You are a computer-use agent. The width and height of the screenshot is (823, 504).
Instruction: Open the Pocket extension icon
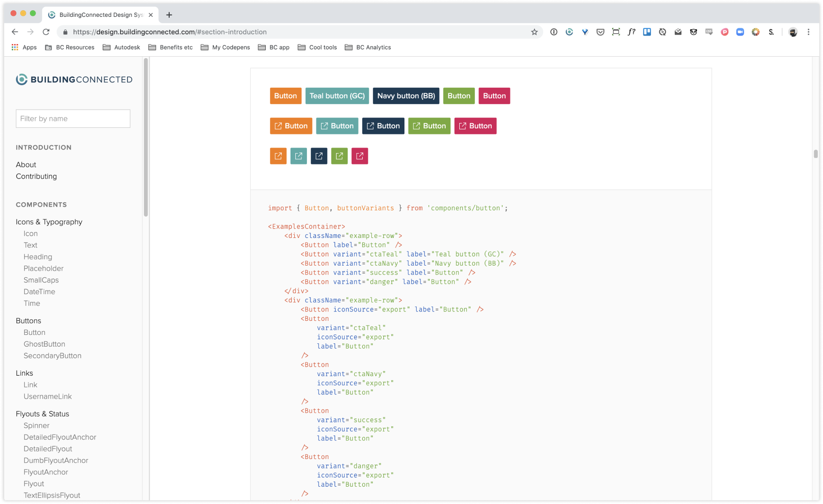[600, 32]
